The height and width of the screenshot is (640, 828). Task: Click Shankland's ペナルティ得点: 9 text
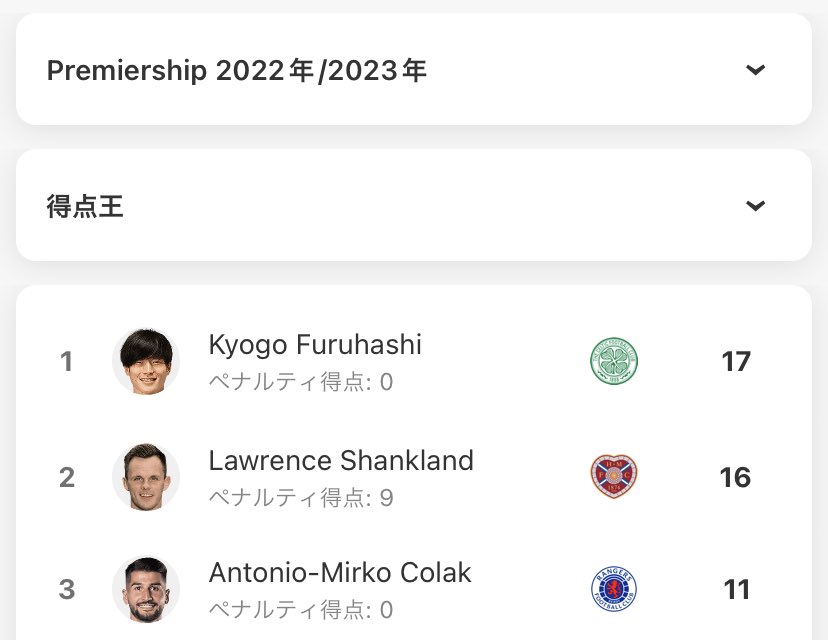[x=301, y=498]
